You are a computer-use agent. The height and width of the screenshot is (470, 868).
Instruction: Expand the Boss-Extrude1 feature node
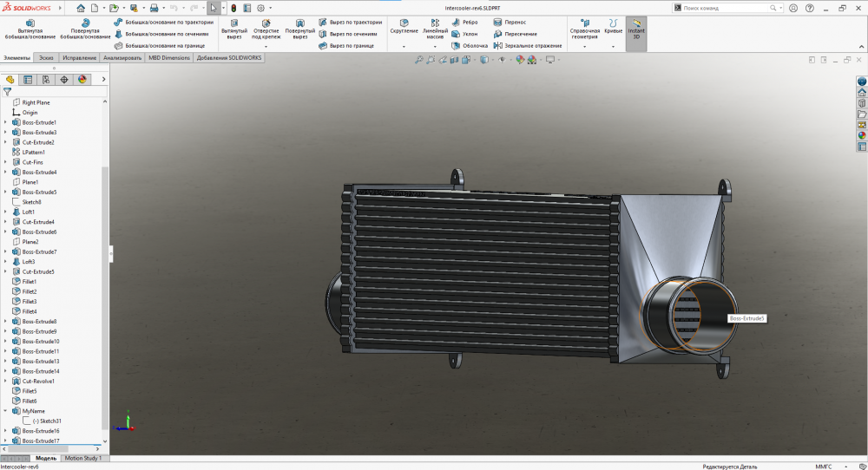(x=5, y=122)
